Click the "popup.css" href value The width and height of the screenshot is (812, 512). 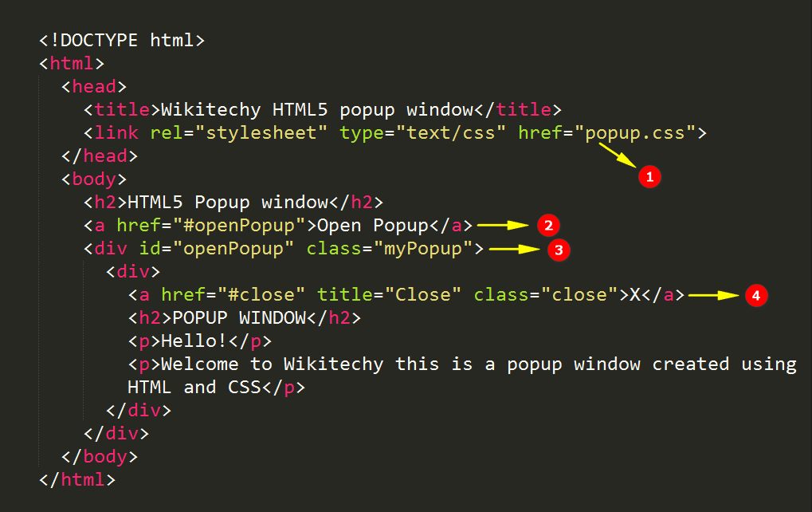coord(640,133)
